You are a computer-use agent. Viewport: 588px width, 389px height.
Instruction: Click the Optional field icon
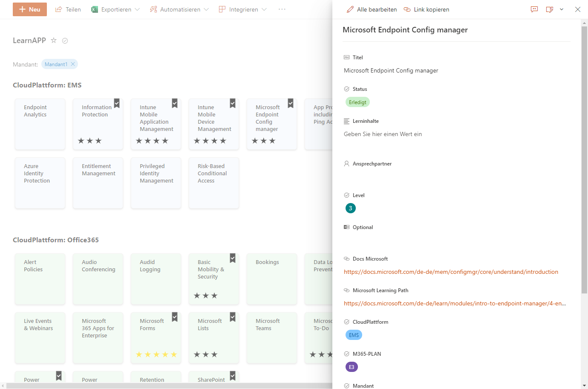(347, 227)
